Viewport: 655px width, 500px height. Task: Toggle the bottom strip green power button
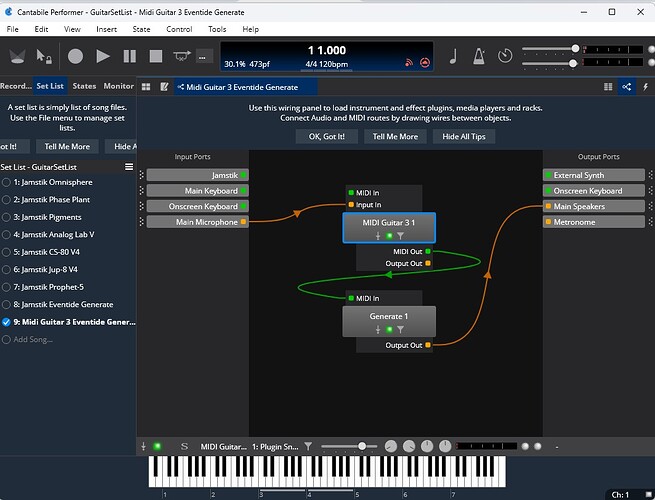(157, 446)
